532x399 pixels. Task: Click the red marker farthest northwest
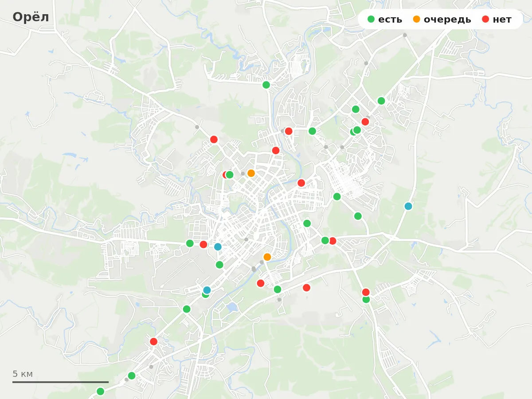click(x=214, y=139)
